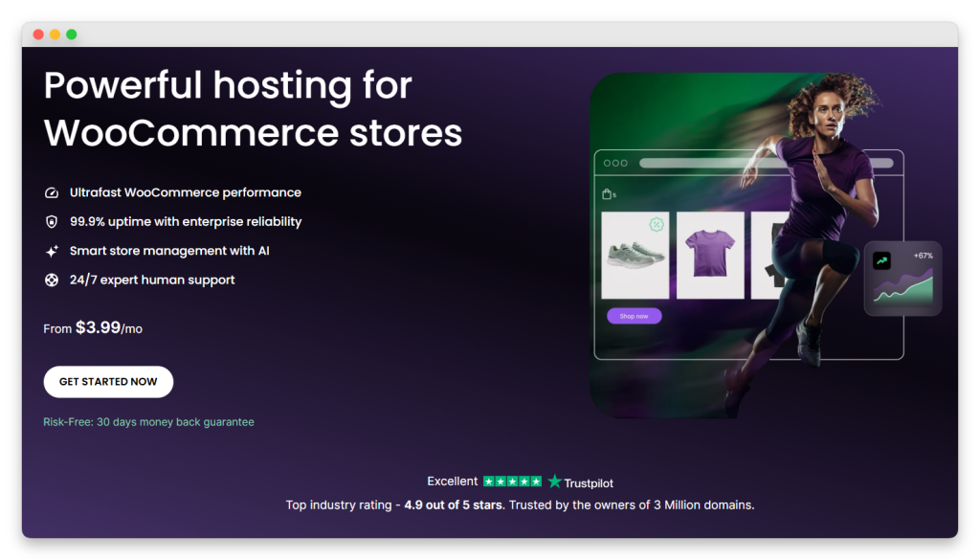Click the 'Excellent' rating label
This screenshot has width=980, height=560.
point(452,482)
